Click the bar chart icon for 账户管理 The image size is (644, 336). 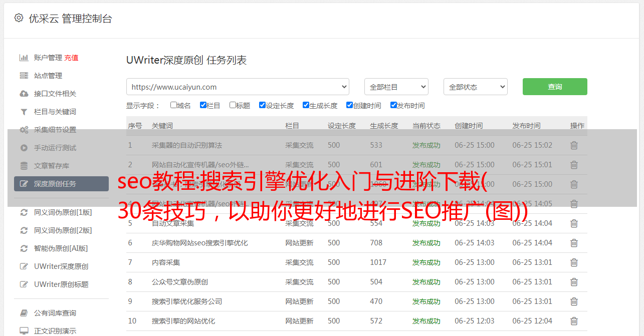(x=24, y=58)
